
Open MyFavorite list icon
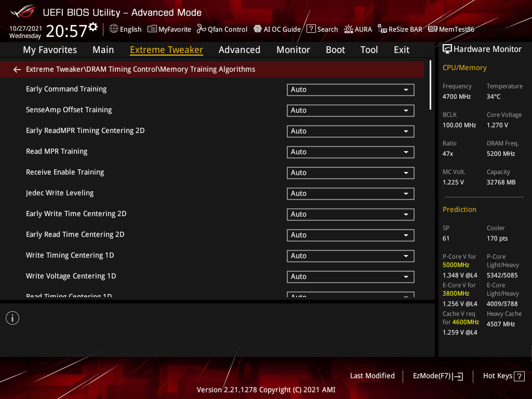[x=152, y=29]
